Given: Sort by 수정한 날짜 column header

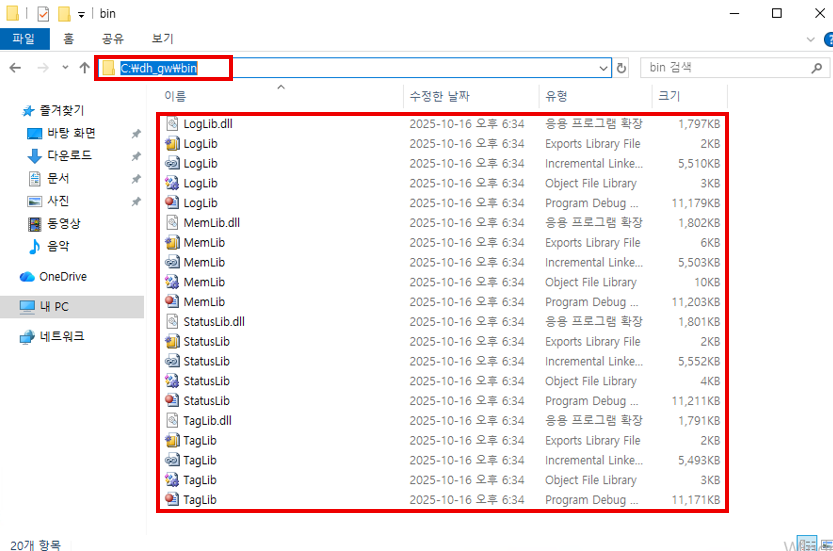Looking at the screenshot, I should (440, 96).
